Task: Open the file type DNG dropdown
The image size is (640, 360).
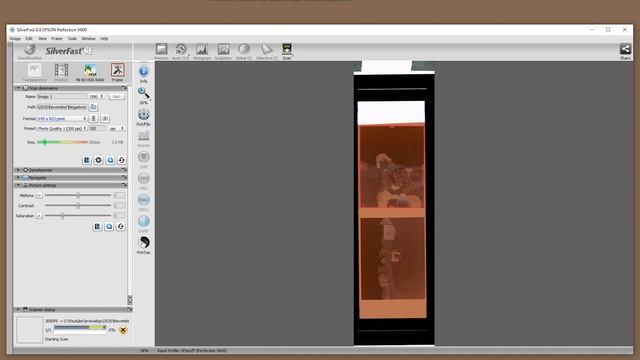Action: pyautogui.click(x=96, y=97)
